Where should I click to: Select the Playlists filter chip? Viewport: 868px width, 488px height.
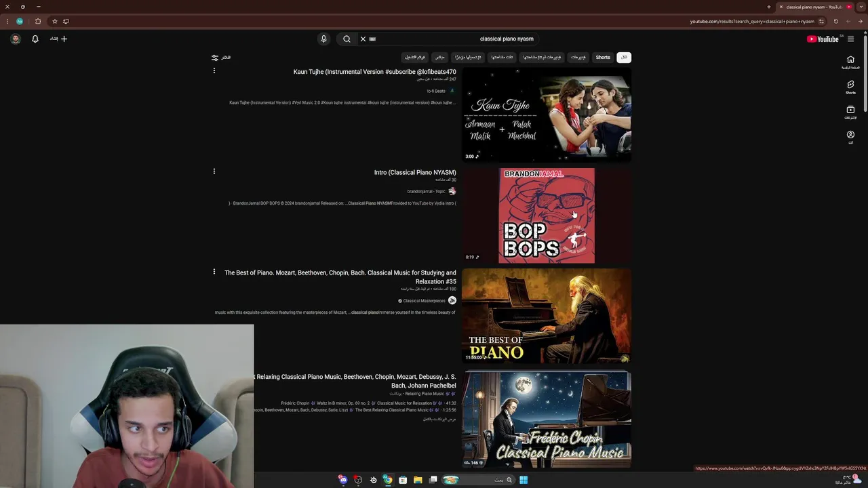(x=415, y=58)
